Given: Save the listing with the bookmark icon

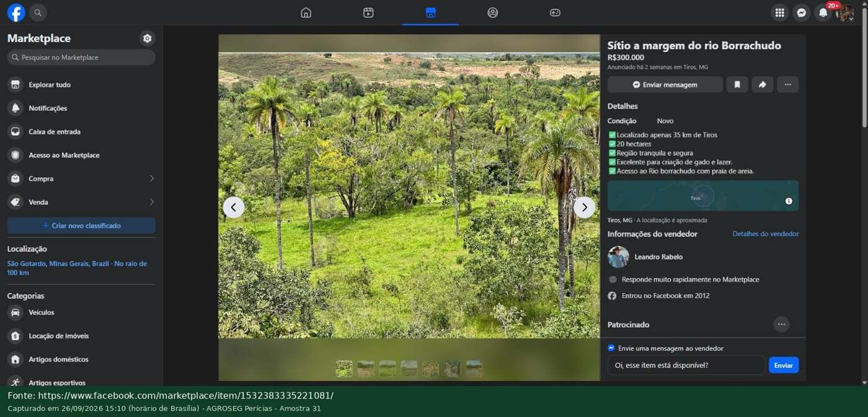Looking at the screenshot, I should [x=737, y=85].
